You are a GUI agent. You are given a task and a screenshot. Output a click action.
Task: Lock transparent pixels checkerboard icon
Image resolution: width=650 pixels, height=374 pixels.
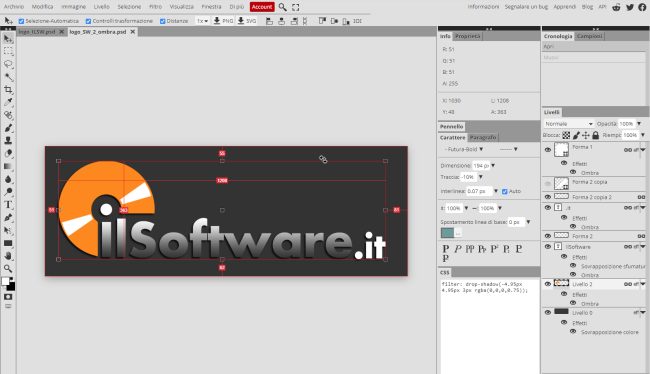coord(566,135)
